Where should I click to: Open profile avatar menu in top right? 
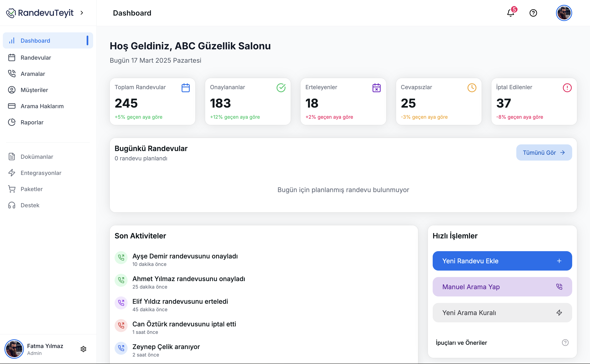[x=564, y=13]
